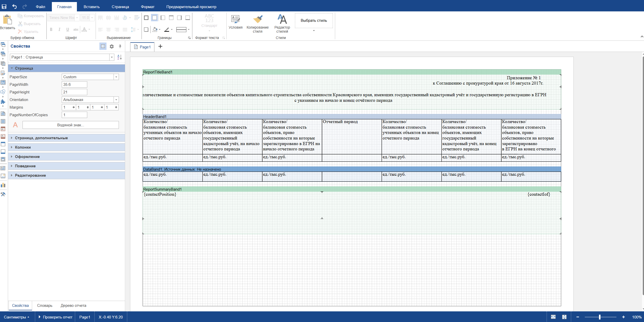Screen dimensions: 644x322
Task: Open the Сантиметры units menu
Action: pyautogui.click(x=16, y=317)
